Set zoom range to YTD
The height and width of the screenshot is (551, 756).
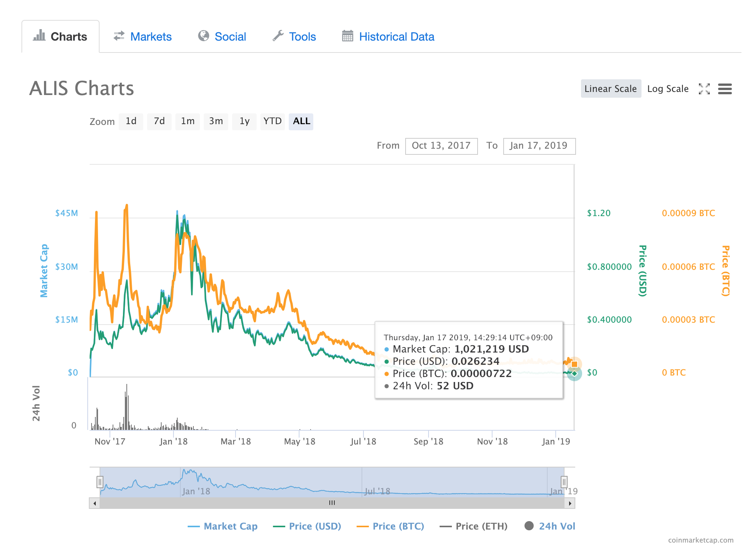click(272, 121)
